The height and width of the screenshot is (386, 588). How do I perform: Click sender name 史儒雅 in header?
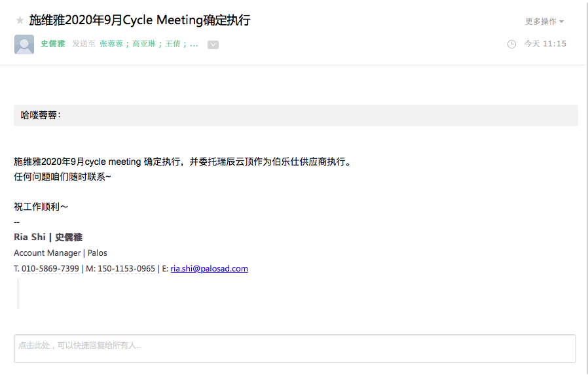pos(53,44)
